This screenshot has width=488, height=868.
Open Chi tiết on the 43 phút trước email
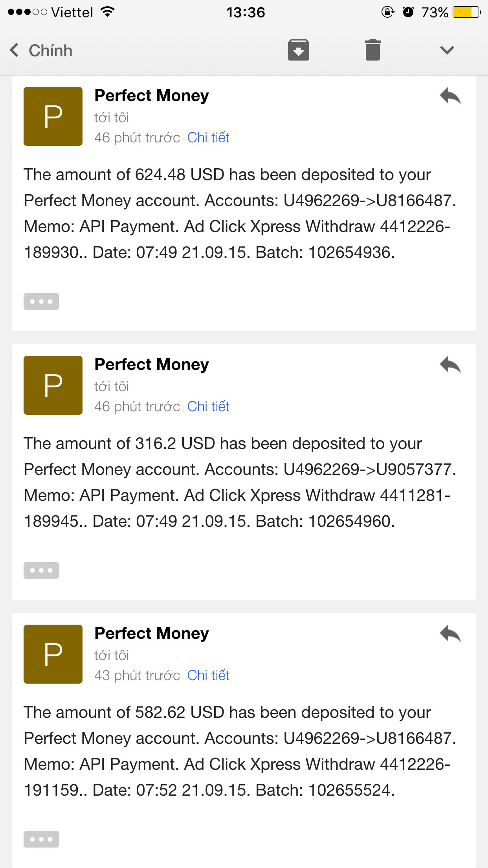coord(208,675)
